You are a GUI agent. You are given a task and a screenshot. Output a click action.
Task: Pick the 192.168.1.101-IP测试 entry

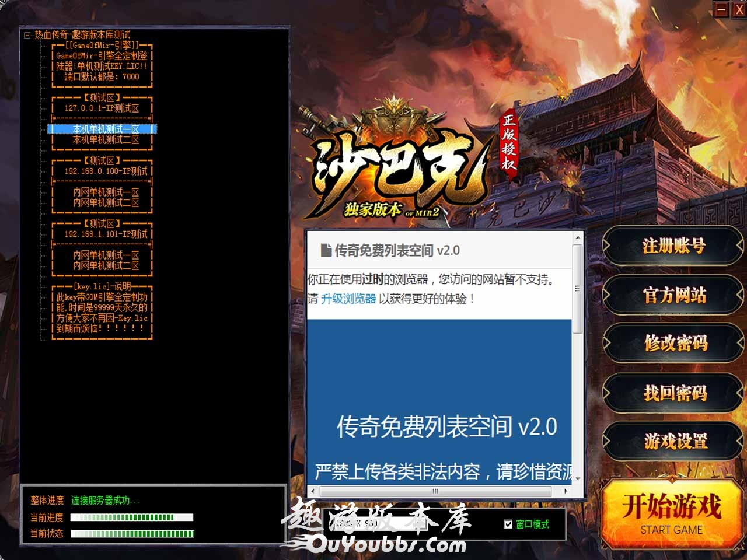(106, 235)
